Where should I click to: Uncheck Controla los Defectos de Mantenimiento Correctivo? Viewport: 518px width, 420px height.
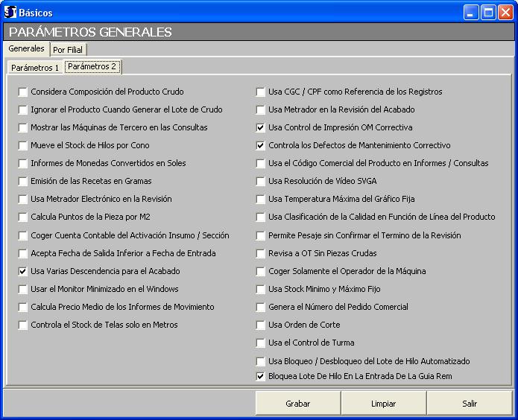(x=261, y=146)
